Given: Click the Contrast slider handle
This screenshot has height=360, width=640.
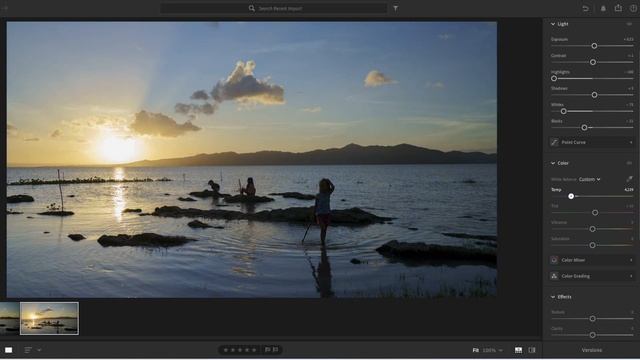Looking at the screenshot, I should coord(593,62).
